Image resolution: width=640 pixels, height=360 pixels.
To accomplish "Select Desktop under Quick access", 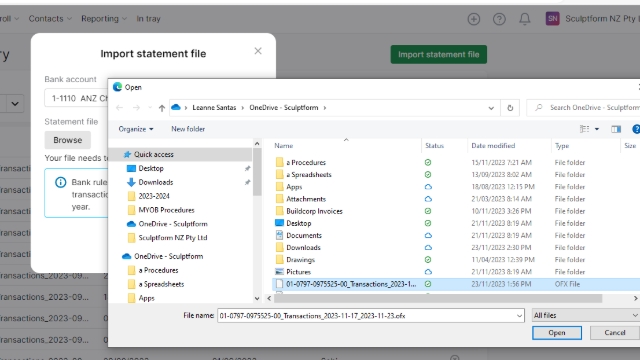I will (x=151, y=168).
